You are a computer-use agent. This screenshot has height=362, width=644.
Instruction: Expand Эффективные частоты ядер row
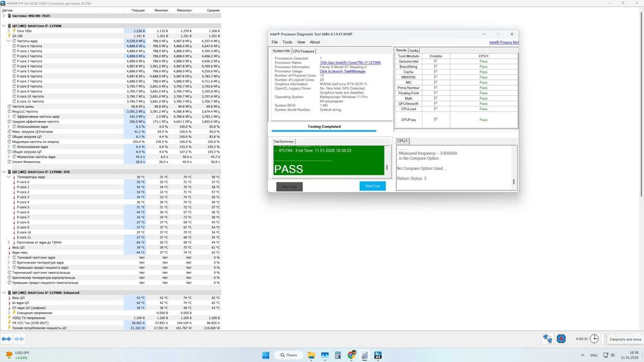(9, 117)
